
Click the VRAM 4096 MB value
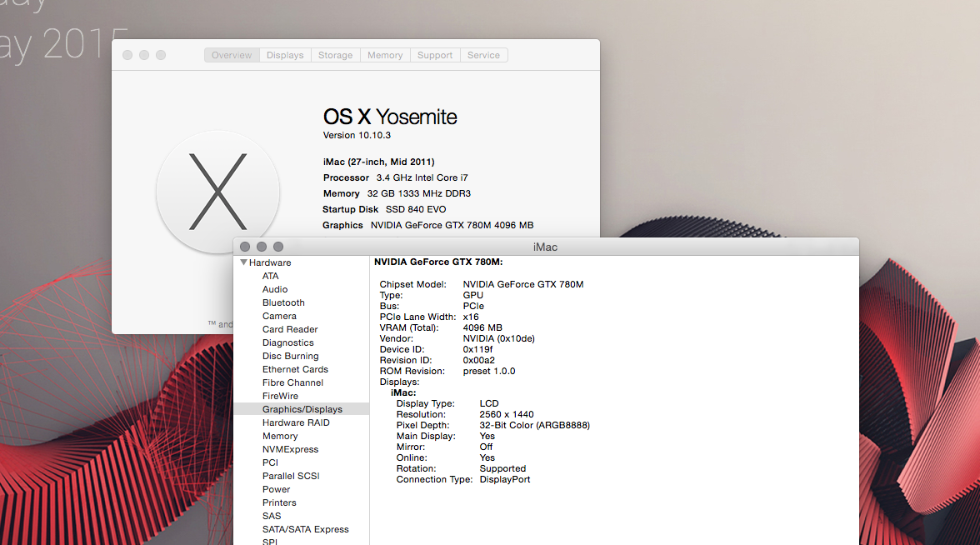[482, 327]
